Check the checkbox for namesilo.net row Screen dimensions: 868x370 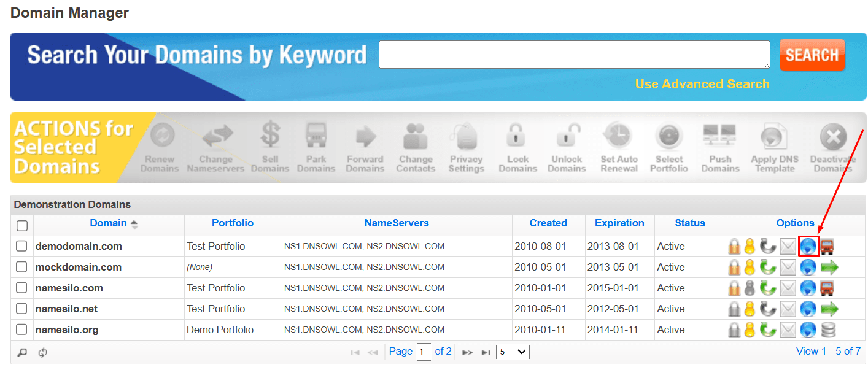(21, 309)
